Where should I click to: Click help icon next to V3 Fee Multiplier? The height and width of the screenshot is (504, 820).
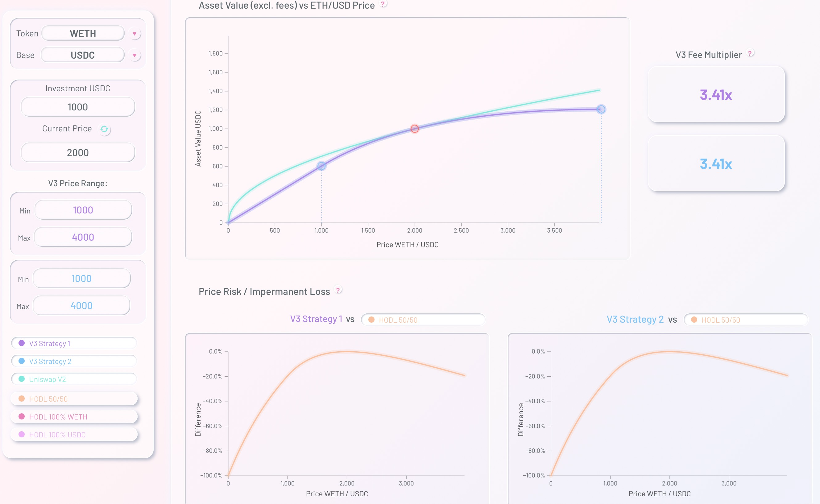(x=750, y=53)
